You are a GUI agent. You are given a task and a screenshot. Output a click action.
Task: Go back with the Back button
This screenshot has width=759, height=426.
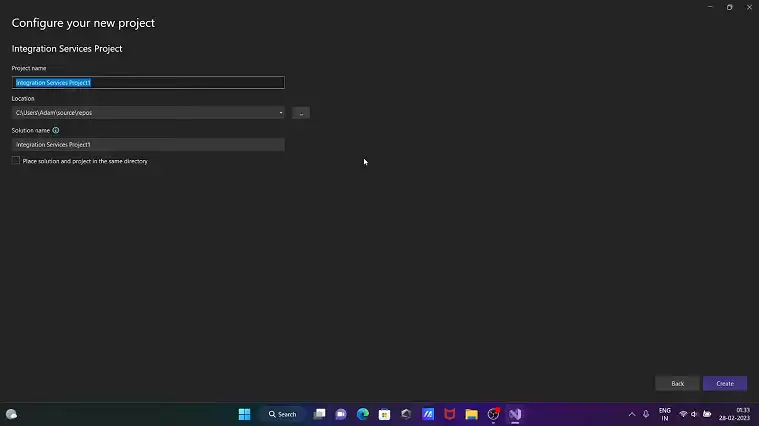[677, 383]
